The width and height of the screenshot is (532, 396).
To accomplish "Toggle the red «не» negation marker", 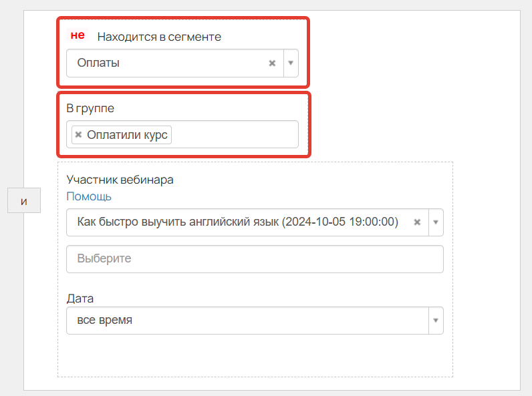I will pos(78,35).
